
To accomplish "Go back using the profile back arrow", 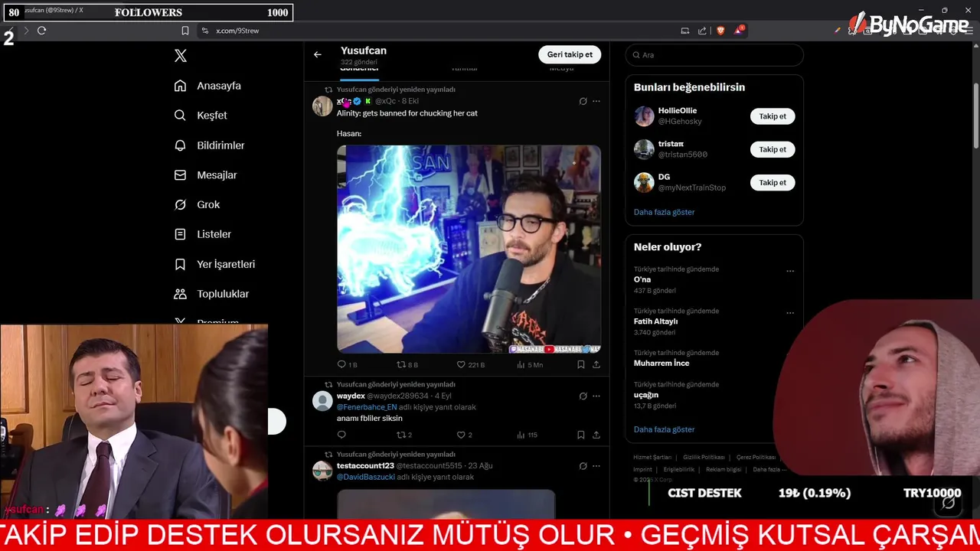I will [x=318, y=54].
